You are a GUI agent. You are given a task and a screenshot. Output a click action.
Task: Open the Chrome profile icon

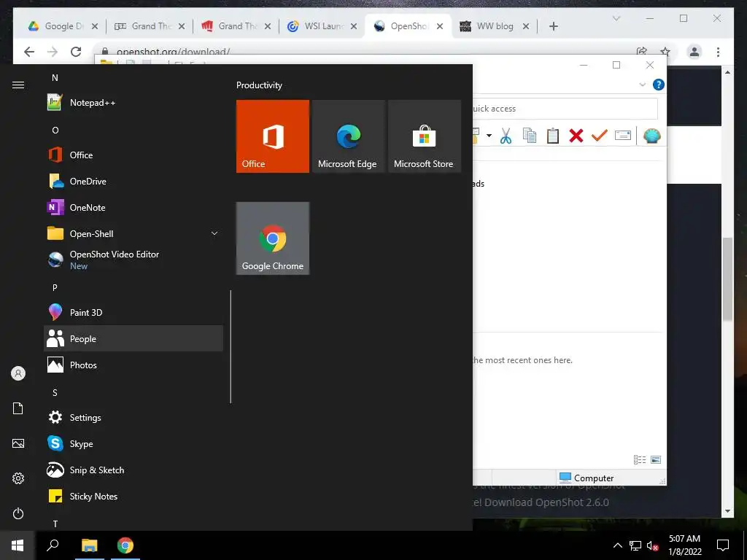click(x=694, y=52)
